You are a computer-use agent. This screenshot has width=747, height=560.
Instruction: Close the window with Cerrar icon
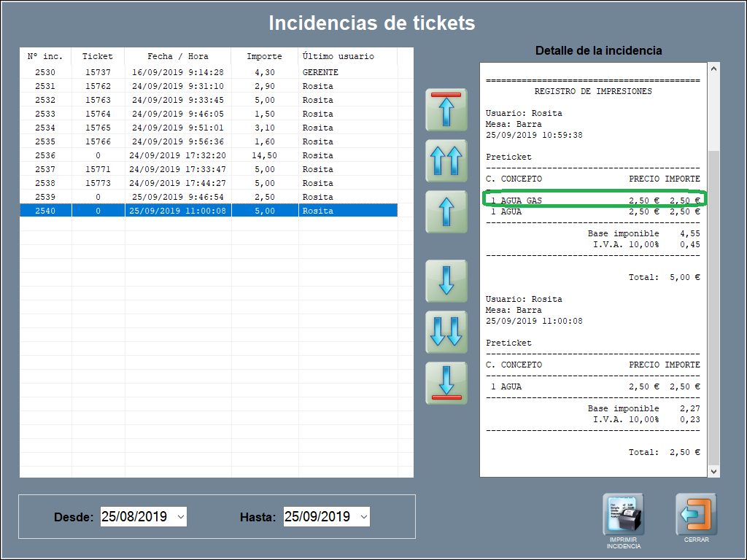(x=696, y=515)
